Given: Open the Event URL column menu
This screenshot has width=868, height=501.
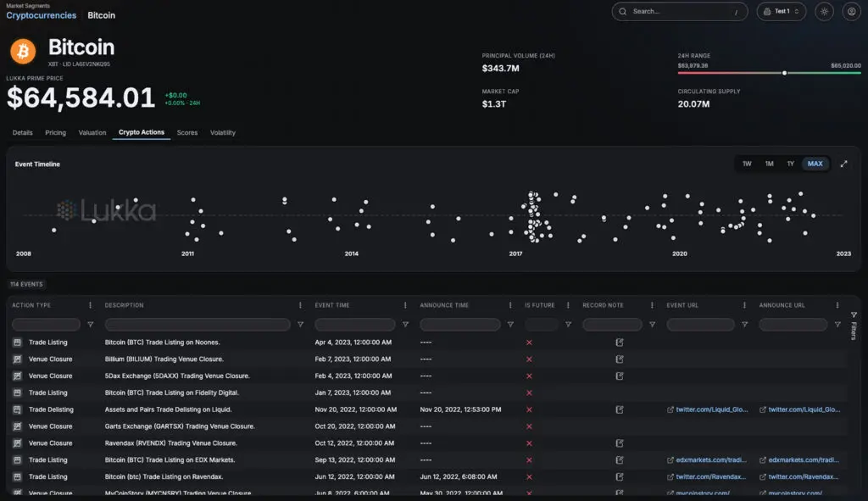Looking at the screenshot, I should pyautogui.click(x=744, y=305).
